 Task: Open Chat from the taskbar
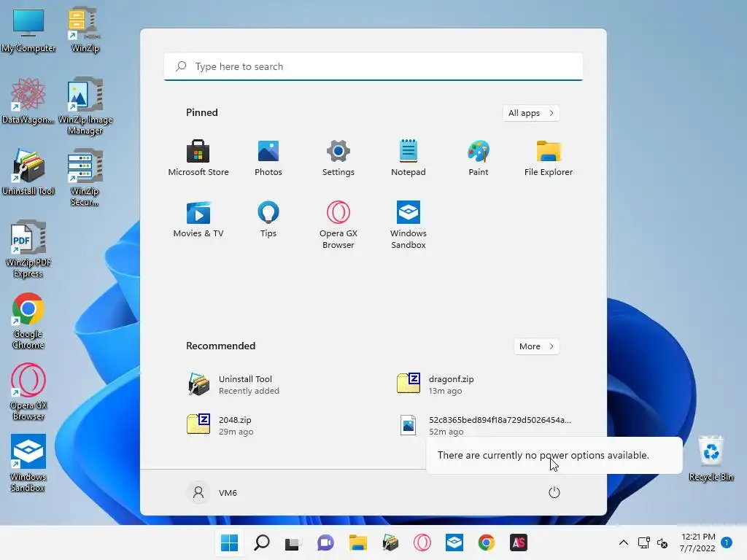[325, 542]
